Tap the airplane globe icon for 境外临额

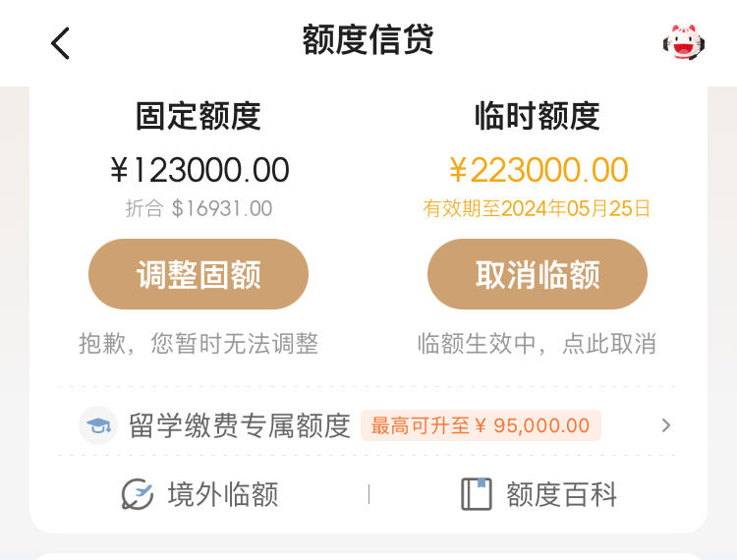(138, 494)
